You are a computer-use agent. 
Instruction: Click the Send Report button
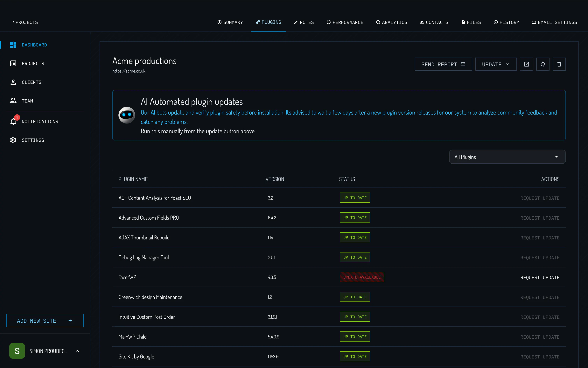coord(443,64)
